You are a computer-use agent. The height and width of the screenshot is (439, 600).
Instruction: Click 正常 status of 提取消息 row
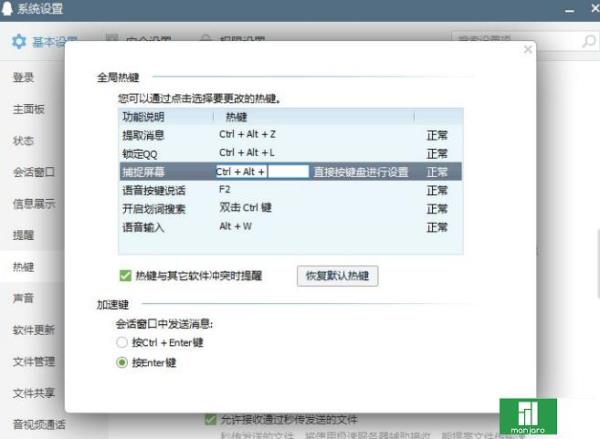click(437, 135)
